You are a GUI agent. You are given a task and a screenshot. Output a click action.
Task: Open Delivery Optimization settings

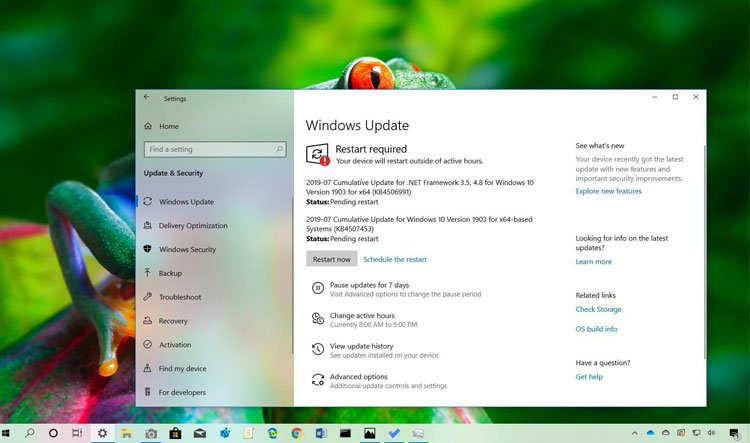(193, 226)
